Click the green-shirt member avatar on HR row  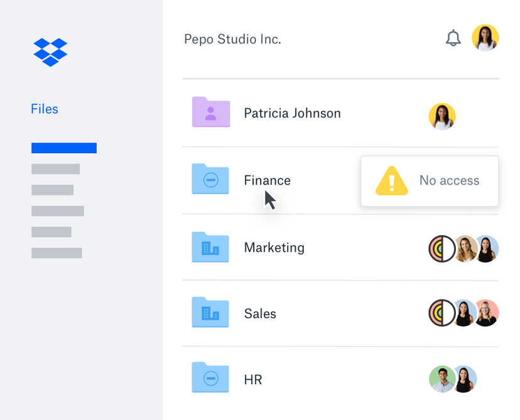[443, 379]
